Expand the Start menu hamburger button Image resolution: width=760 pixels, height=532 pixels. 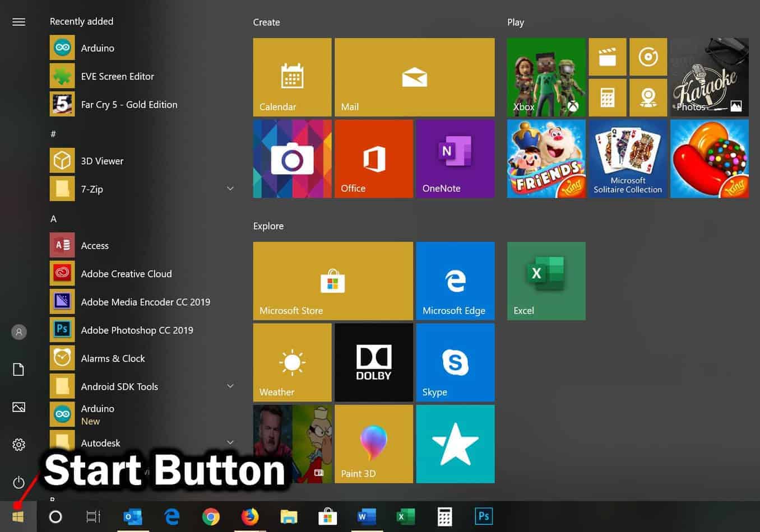[18, 22]
